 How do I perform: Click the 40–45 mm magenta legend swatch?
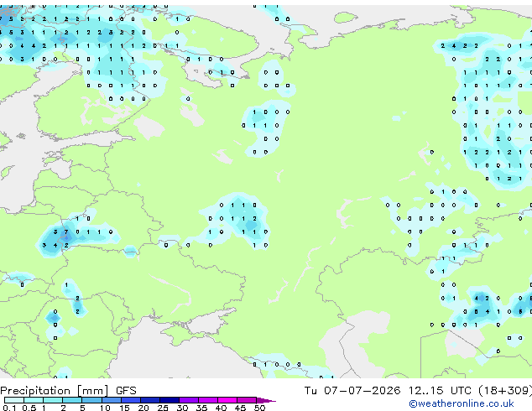[227, 400]
